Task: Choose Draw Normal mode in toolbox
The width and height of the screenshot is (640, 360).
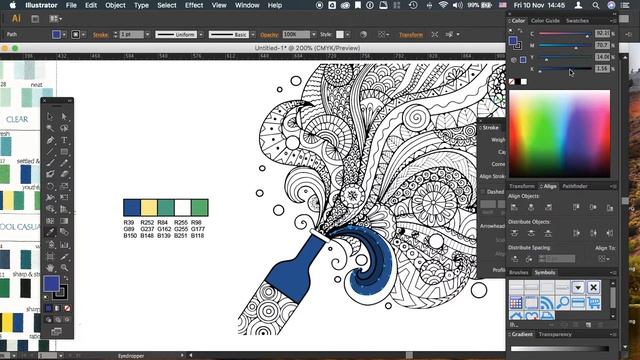Action: click(x=49, y=320)
